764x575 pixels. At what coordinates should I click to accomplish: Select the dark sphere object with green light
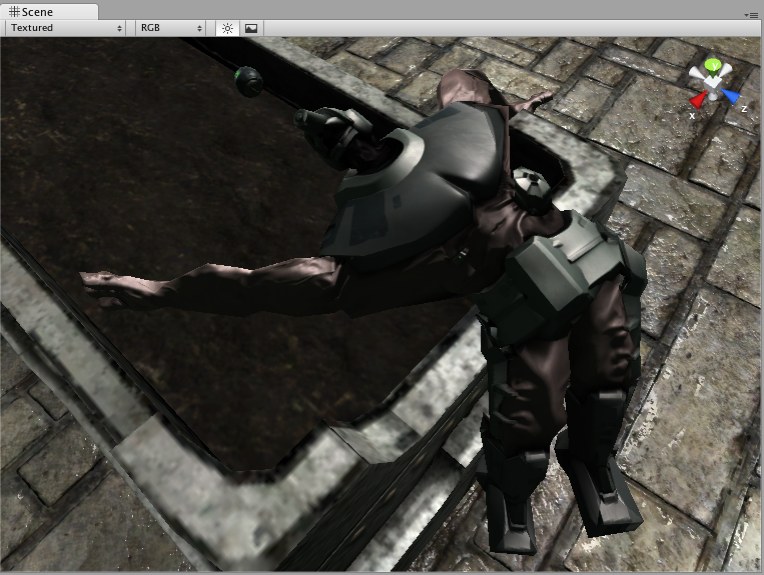248,81
